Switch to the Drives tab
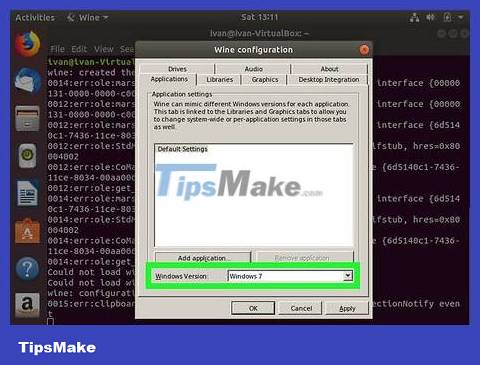This screenshot has height=365, width=480. click(177, 69)
